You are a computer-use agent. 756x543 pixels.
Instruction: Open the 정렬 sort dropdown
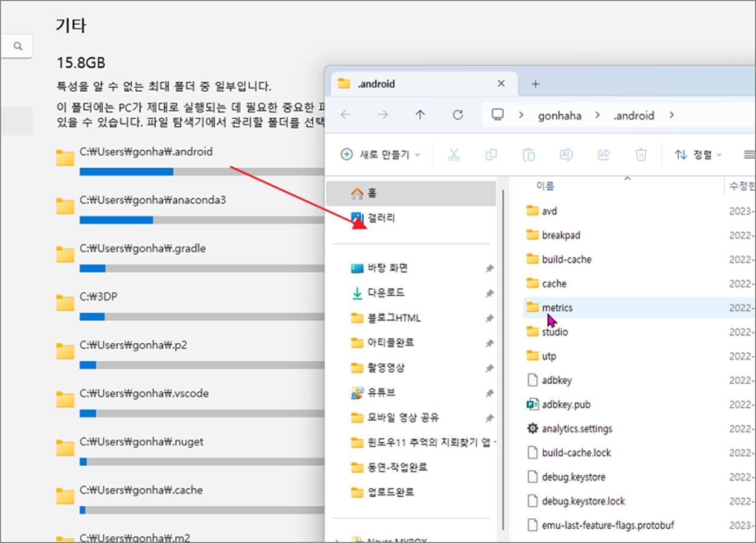699,155
